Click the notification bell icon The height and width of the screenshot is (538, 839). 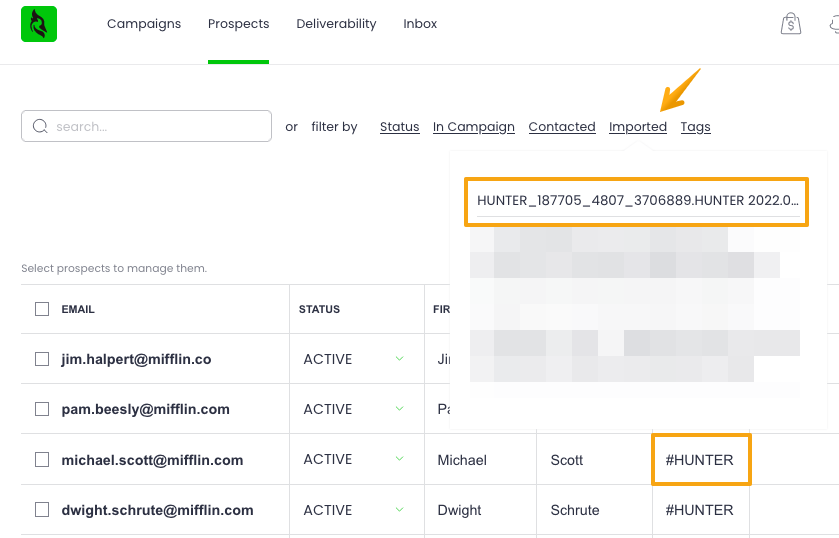pyautogui.click(x=832, y=24)
